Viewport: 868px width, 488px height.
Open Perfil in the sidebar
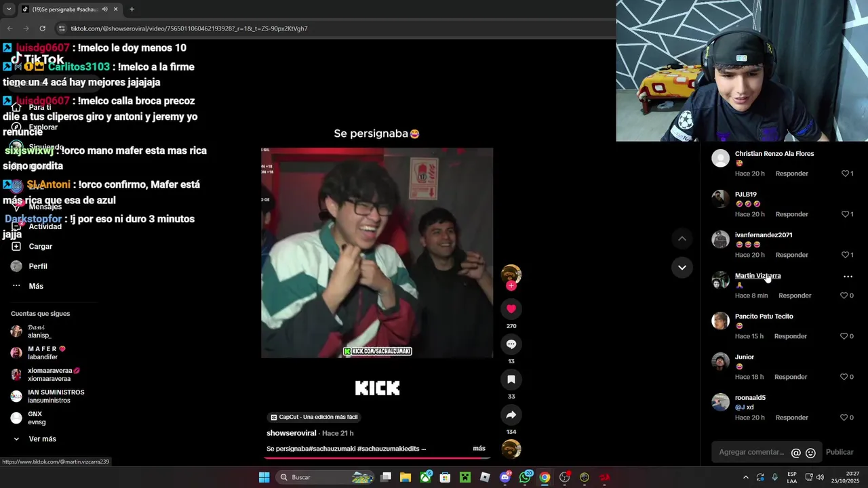(37, 266)
